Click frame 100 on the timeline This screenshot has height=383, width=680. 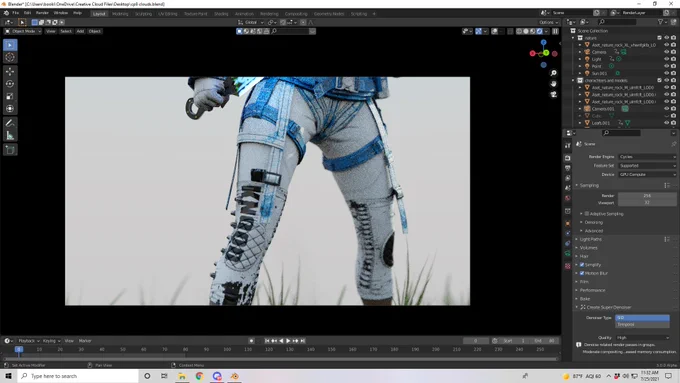tap(227, 349)
